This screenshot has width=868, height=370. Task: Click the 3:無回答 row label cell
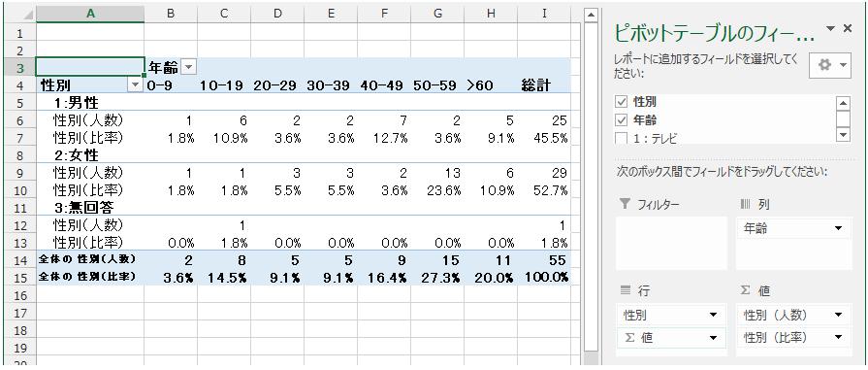pyautogui.click(x=90, y=207)
